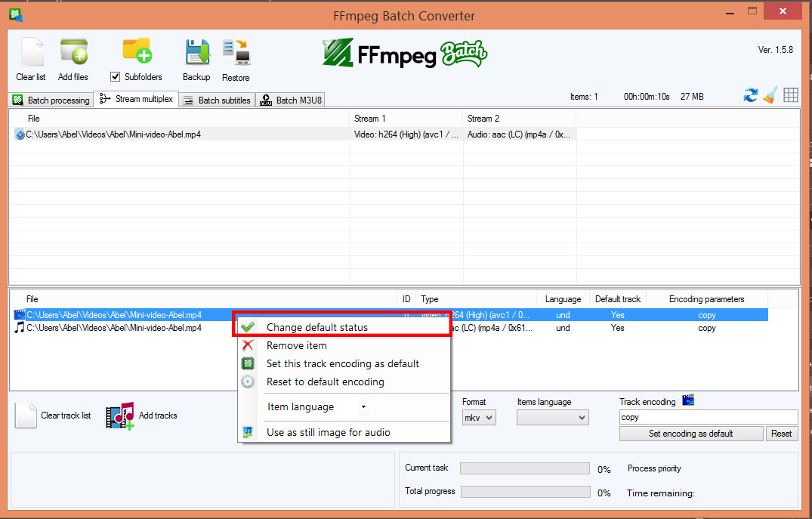
Task: Click the Stream 1 column header
Action: pyautogui.click(x=406, y=119)
